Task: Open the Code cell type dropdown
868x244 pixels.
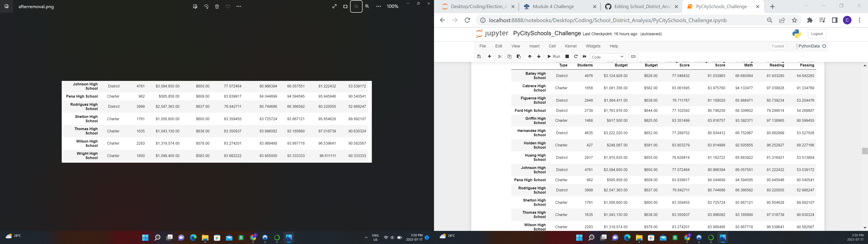Action: (x=608, y=57)
